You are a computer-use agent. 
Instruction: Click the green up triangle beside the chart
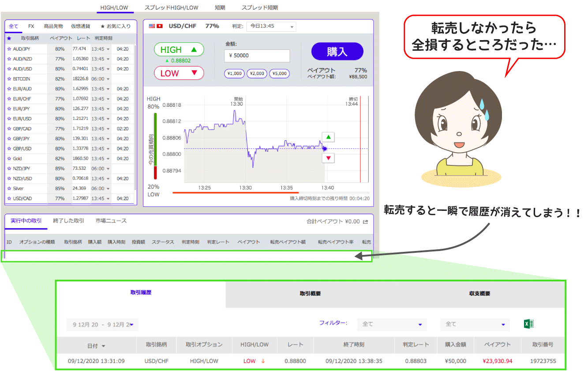pyautogui.click(x=328, y=137)
